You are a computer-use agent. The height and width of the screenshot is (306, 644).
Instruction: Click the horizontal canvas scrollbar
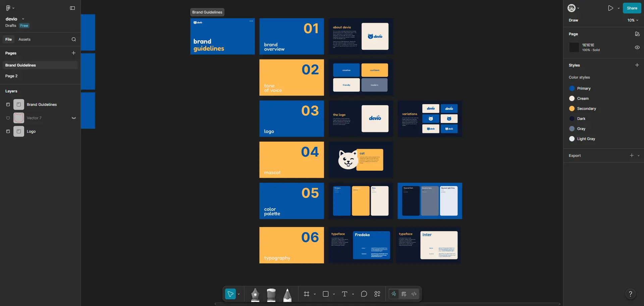tap(387, 304)
